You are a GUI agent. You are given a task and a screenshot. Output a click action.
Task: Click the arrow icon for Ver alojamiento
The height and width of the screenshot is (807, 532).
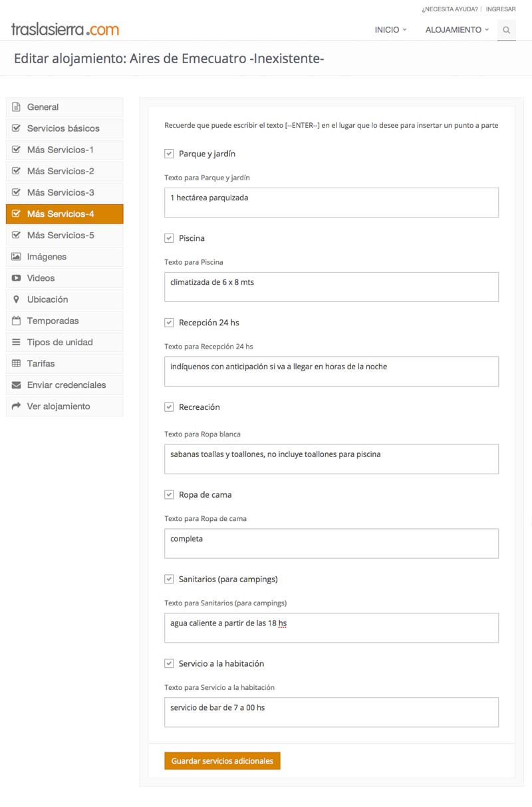pyautogui.click(x=17, y=406)
